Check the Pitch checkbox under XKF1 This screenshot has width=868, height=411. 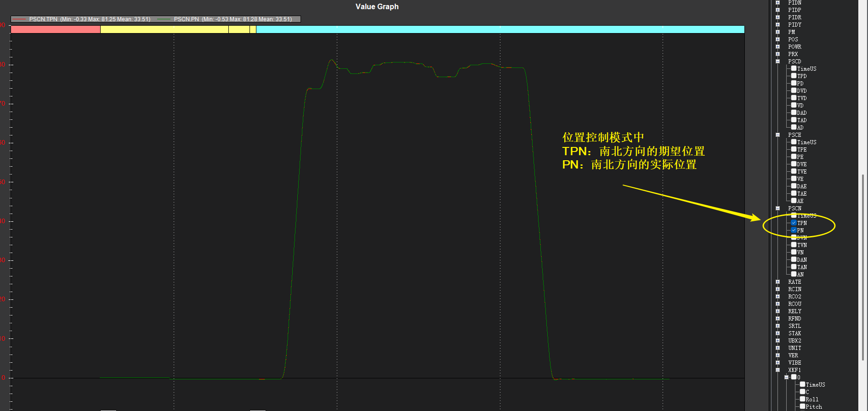coord(802,406)
